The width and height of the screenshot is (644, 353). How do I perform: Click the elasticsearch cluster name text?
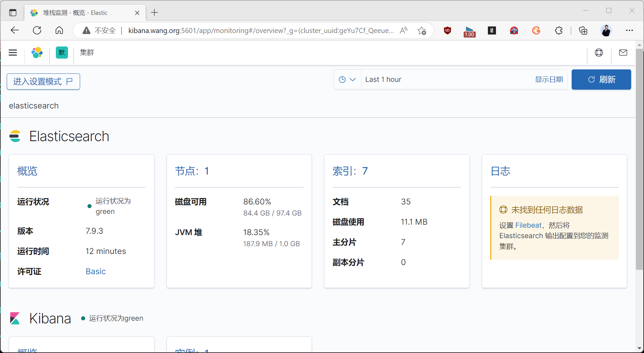pyautogui.click(x=34, y=106)
